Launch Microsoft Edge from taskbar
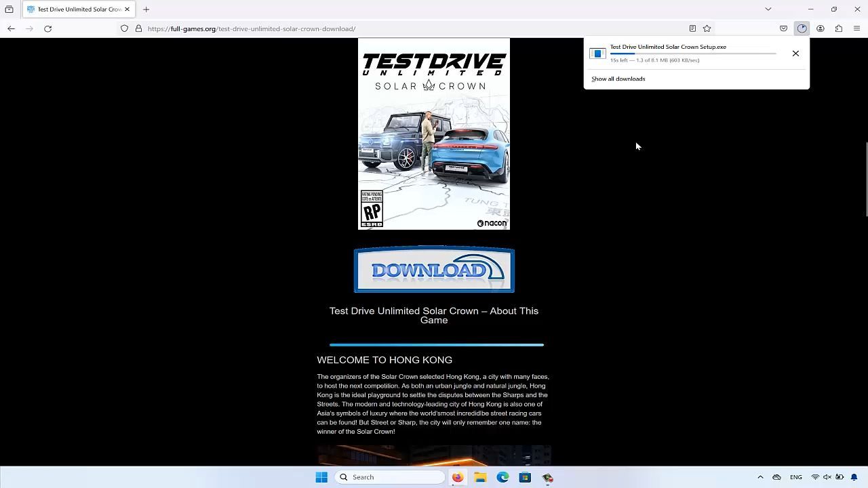This screenshot has height=488, width=868. (x=502, y=477)
